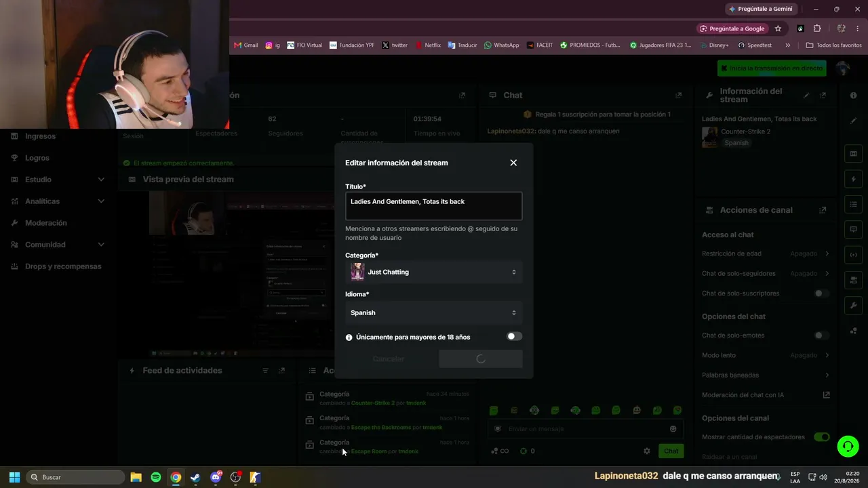This screenshot has height=488, width=868.
Task: Open Moderación in the left sidebar
Action: (x=46, y=223)
